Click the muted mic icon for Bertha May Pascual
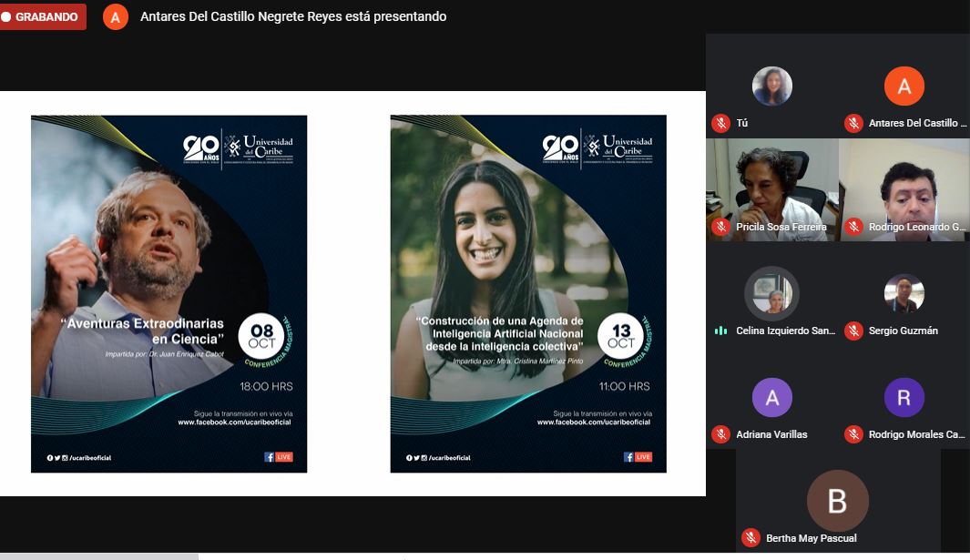 coord(750,537)
